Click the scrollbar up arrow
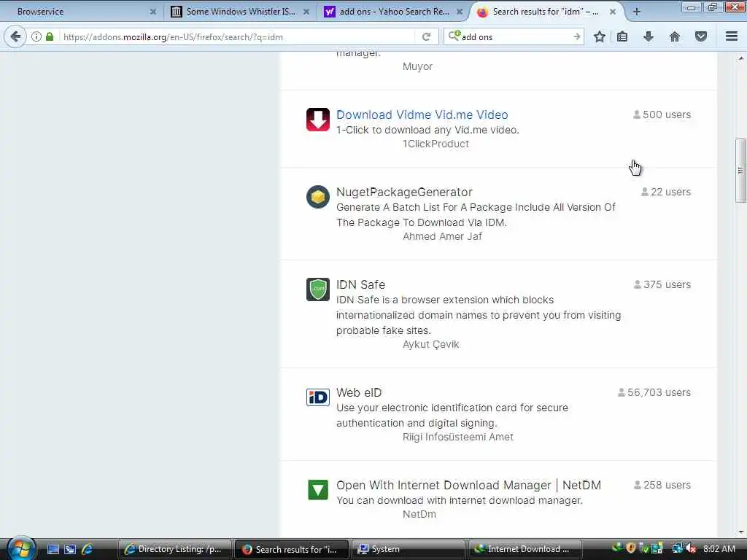The image size is (747, 560). (740, 58)
